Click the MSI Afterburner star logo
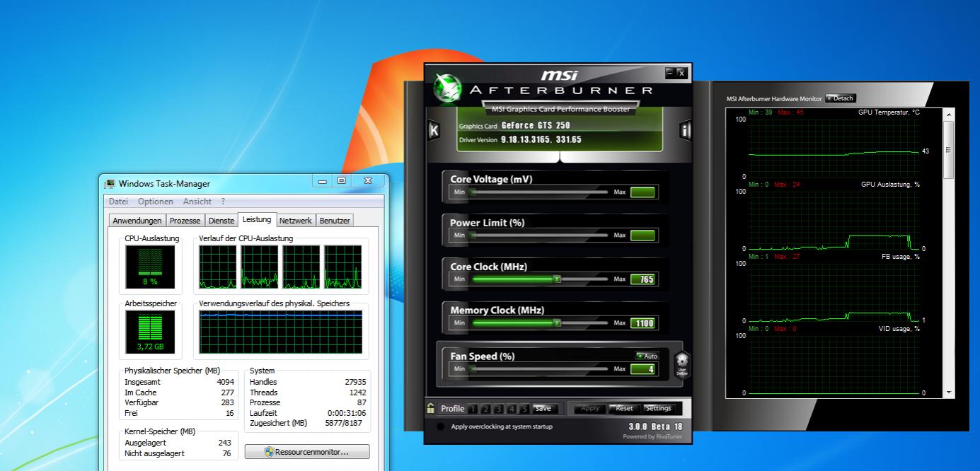The height and width of the screenshot is (471, 980). click(x=447, y=87)
